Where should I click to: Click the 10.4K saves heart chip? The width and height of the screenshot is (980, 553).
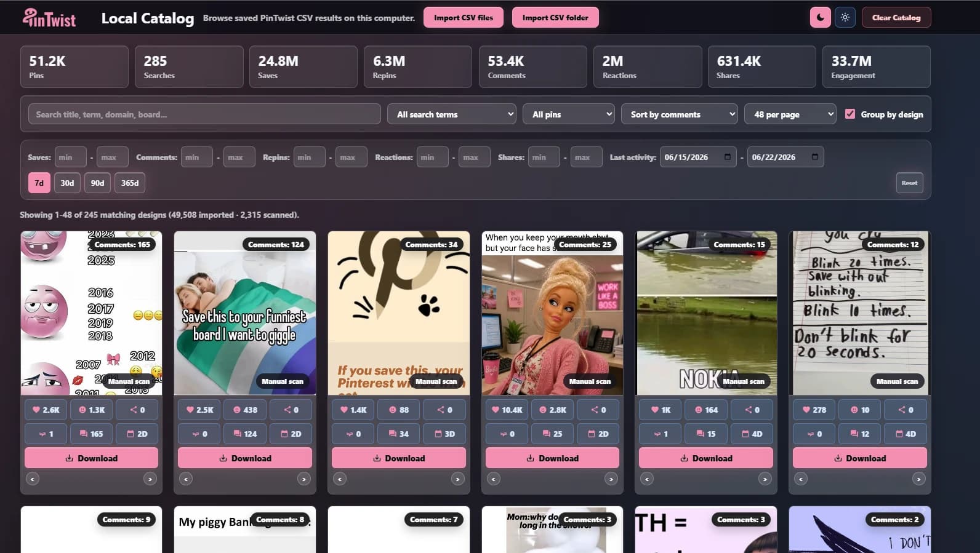point(507,410)
